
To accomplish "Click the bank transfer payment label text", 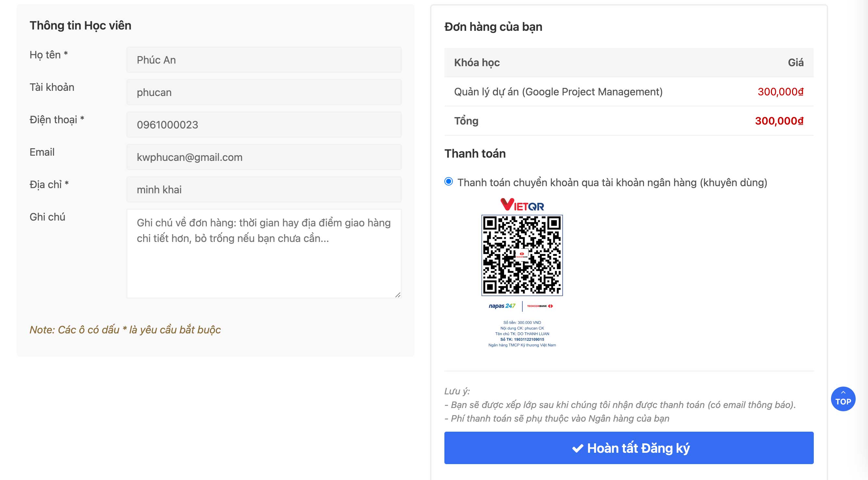I will [612, 183].
